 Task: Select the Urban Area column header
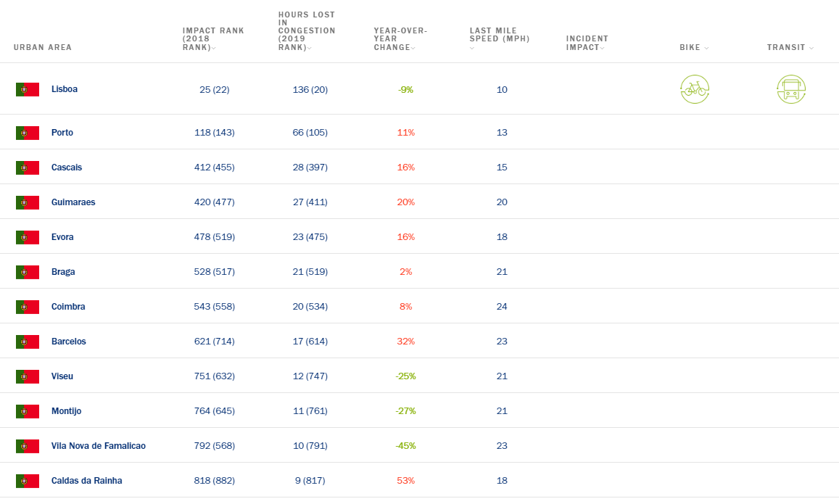tap(43, 48)
